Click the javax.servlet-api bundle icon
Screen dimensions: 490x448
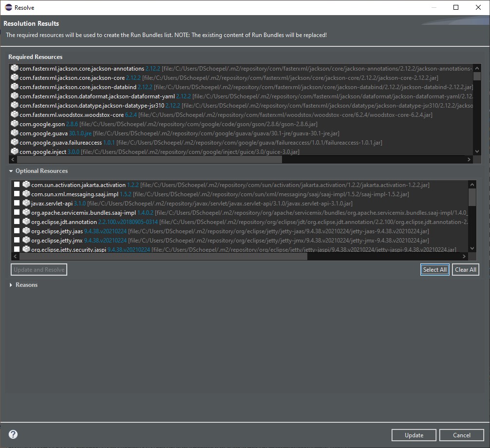(27, 203)
